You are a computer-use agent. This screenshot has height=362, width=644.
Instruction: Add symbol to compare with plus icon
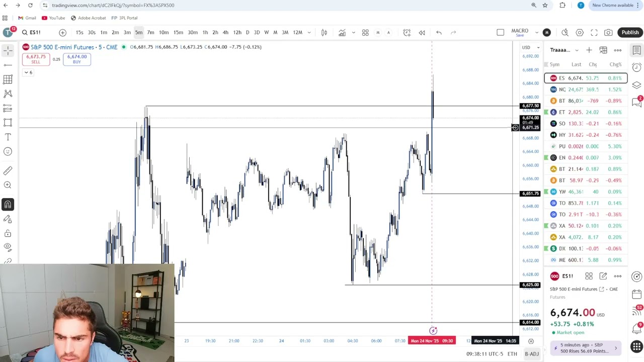(x=62, y=32)
